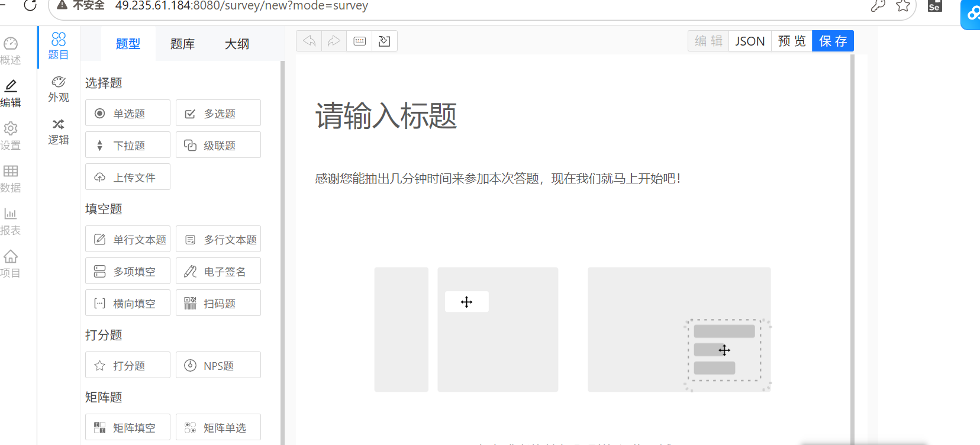
Task: Click the 保存 save button
Action: 833,41
